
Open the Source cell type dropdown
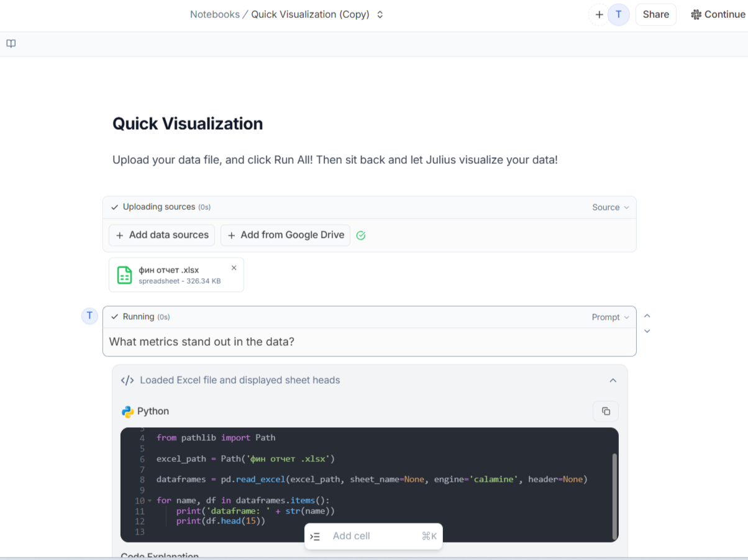point(611,207)
